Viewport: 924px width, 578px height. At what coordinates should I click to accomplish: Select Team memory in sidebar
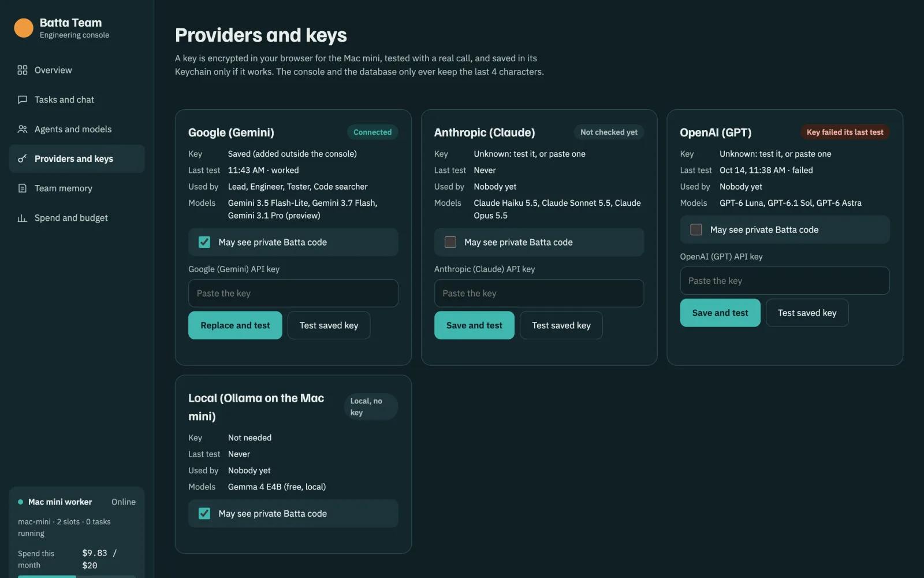77,188
